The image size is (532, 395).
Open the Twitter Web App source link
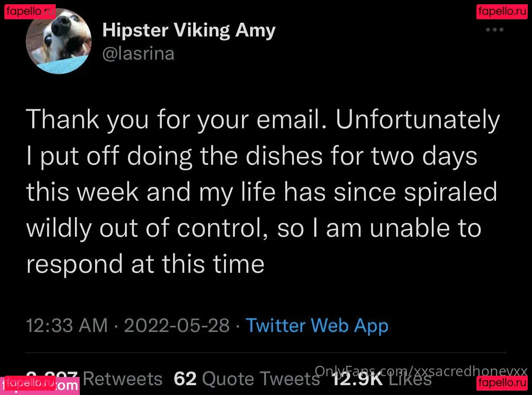click(x=317, y=326)
